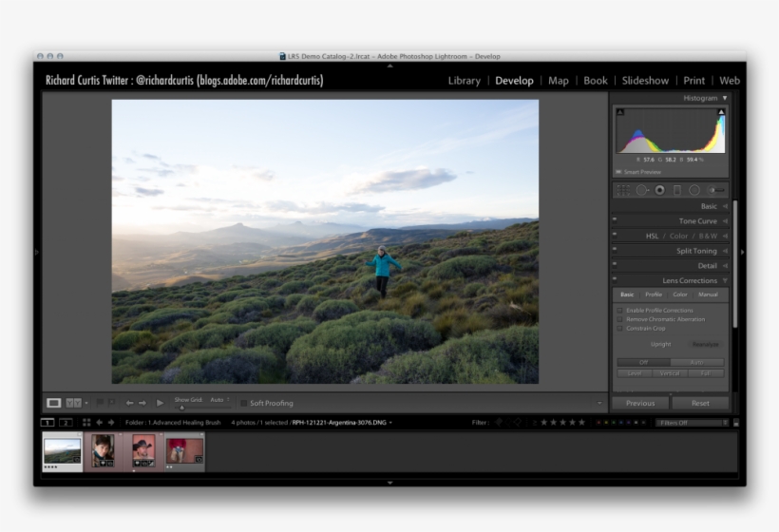
Task: Open grid view from filmstrip bar
Action: click(86, 422)
